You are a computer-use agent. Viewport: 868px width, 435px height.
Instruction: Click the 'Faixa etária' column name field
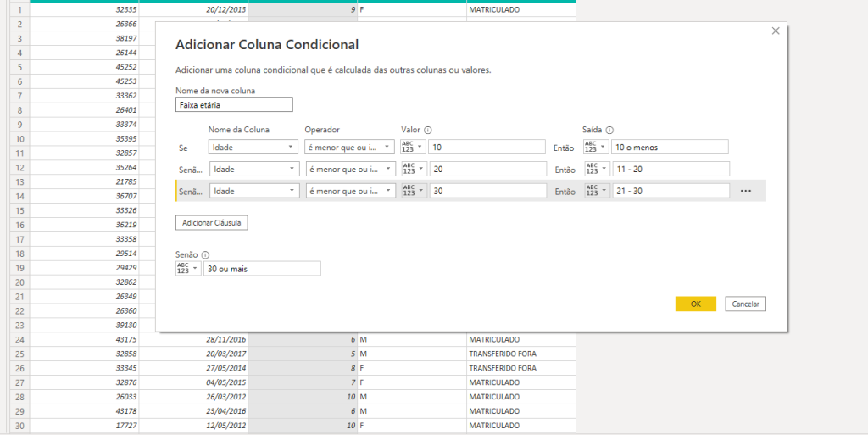point(234,105)
